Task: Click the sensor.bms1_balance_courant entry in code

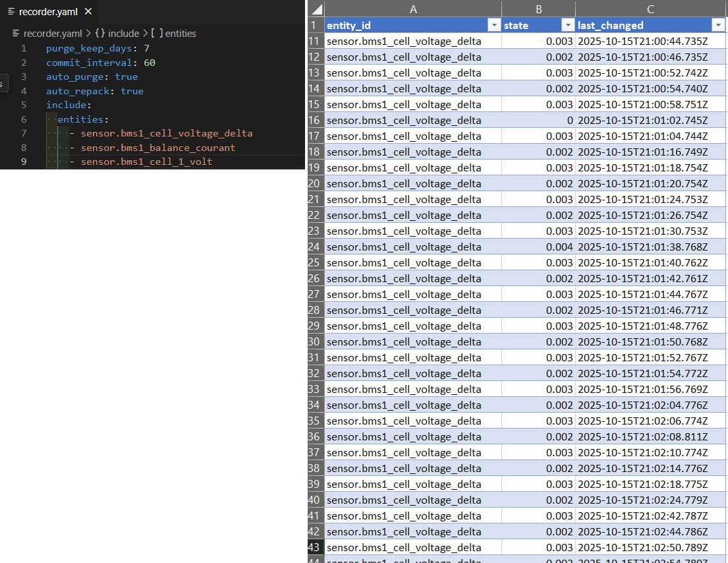Action: click(x=157, y=148)
